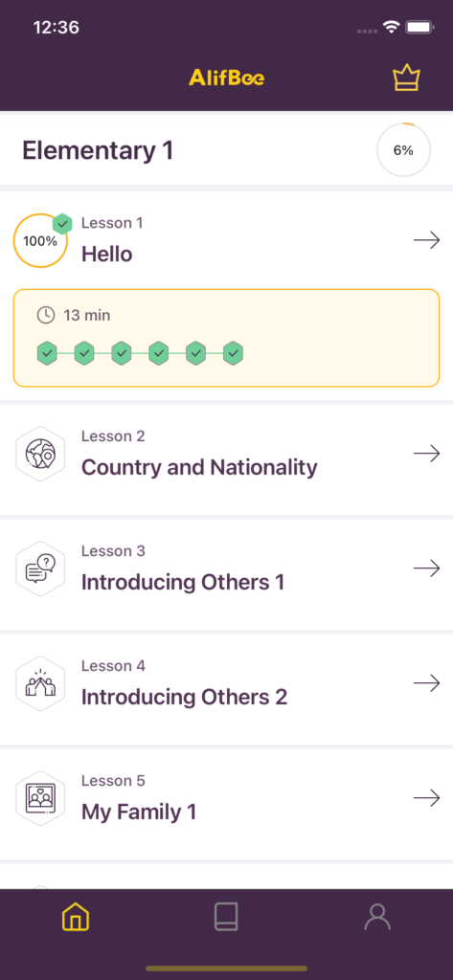Switch to the book library tab
Viewport: 453px width, 980px height.
226,918
